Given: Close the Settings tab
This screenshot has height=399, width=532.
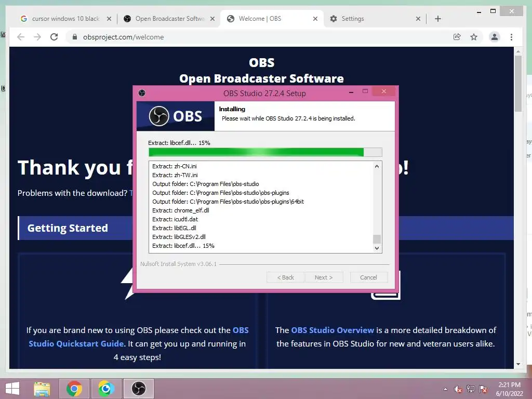Looking at the screenshot, I should [x=418, y=19].
